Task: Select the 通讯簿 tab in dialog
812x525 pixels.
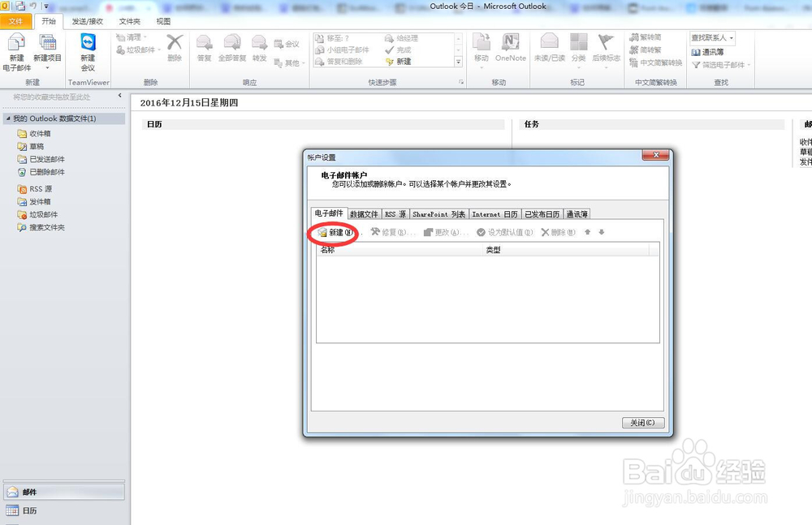Action: coord(577,214)
